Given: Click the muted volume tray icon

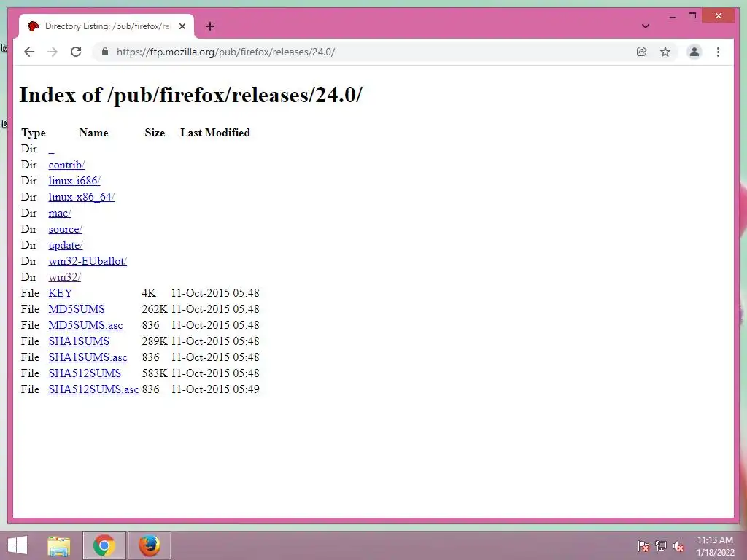Looking at the screenshot, I should [678, 546].
